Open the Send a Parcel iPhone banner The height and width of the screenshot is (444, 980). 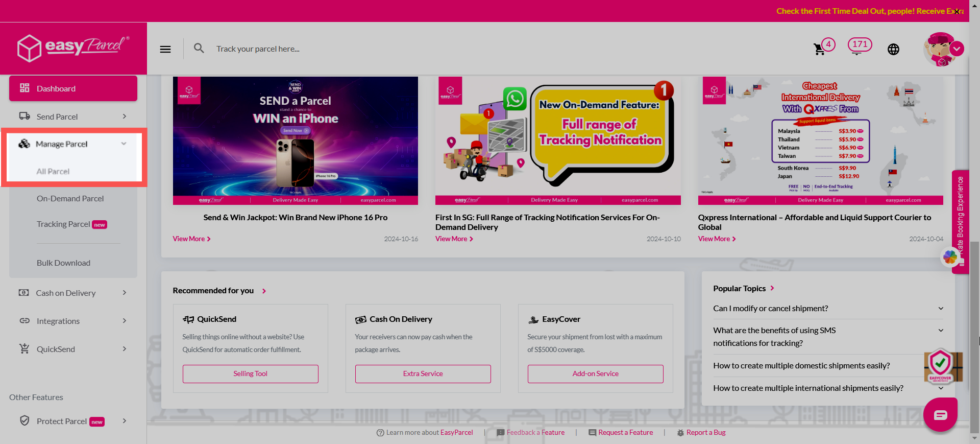(296, 141)
